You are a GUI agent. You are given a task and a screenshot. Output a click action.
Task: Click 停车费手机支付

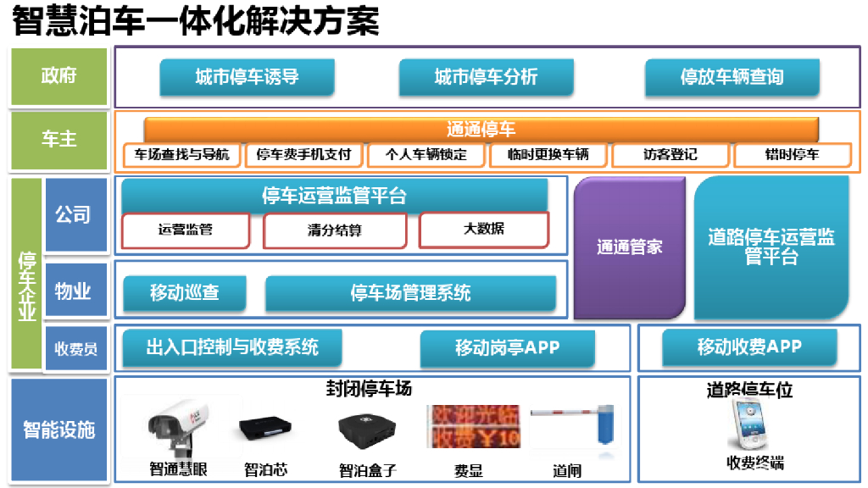coord(303,155)
